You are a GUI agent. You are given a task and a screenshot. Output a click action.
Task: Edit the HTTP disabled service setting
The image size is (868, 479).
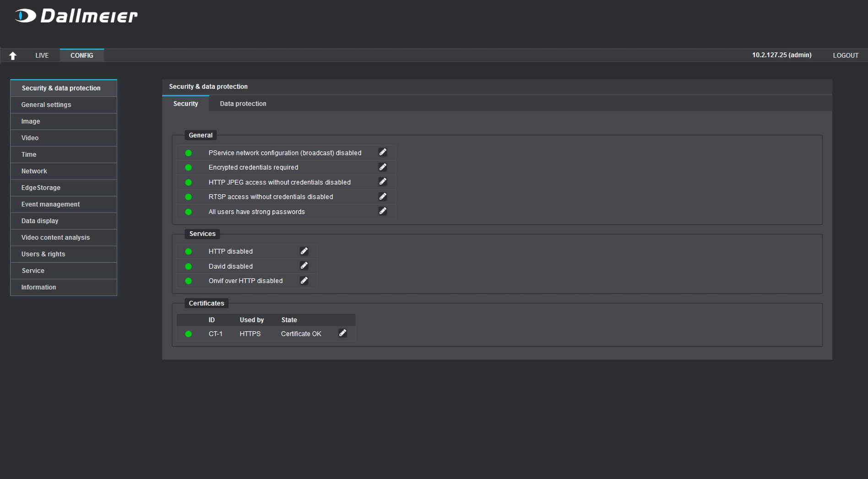click(x=304, y=251)
